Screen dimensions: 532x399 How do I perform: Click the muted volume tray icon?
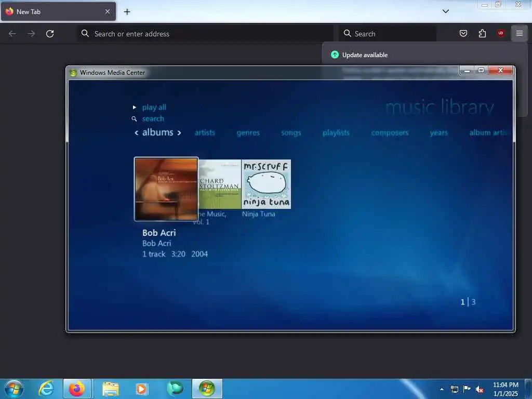point(480,390)
